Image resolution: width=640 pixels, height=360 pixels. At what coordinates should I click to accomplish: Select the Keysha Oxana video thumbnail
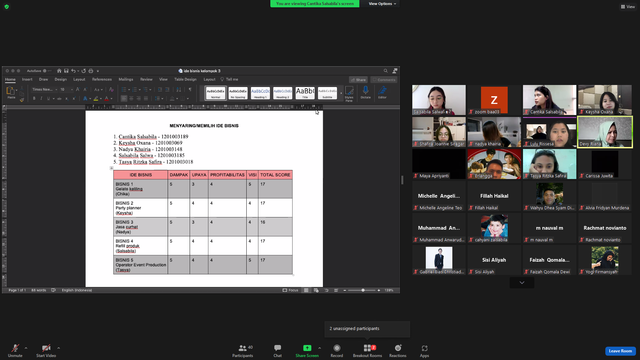(605, 100)
